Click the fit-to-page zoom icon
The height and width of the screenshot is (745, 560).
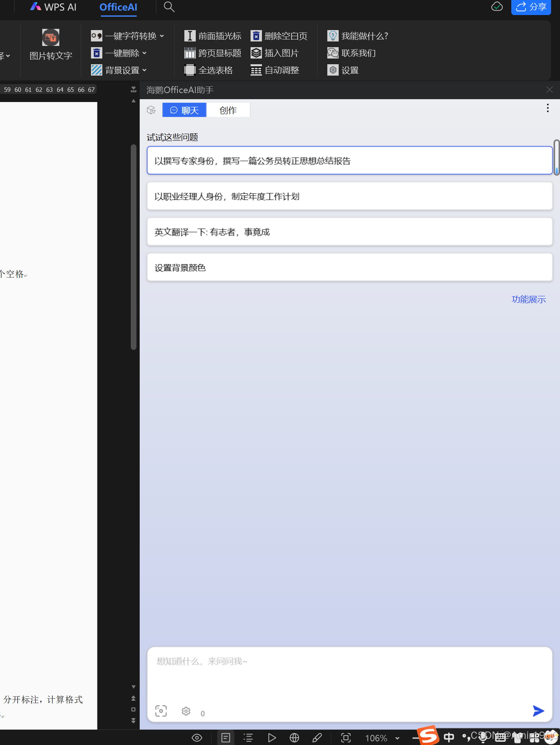coord(346,738)
